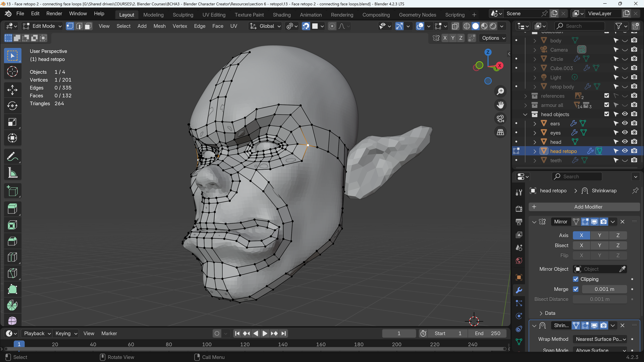Screen dimensions: 644x362
Task: Open the Mesh menu
Action: click(x=159, y=26)
